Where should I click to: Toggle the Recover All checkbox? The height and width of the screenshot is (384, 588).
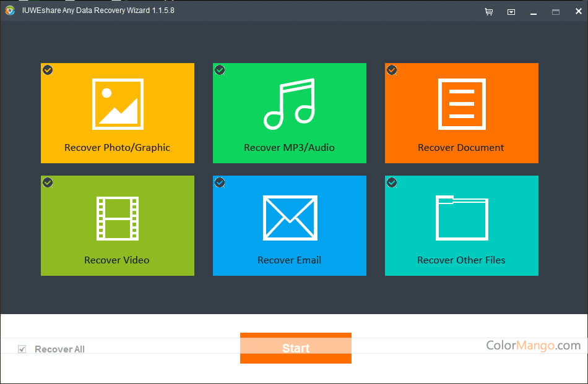[22, 349]
